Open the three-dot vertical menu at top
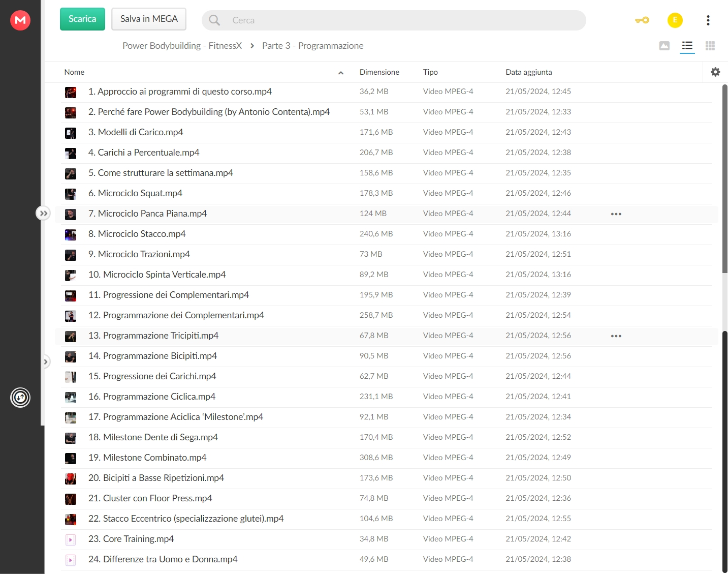The image size is (728, 574). point(708,20)
